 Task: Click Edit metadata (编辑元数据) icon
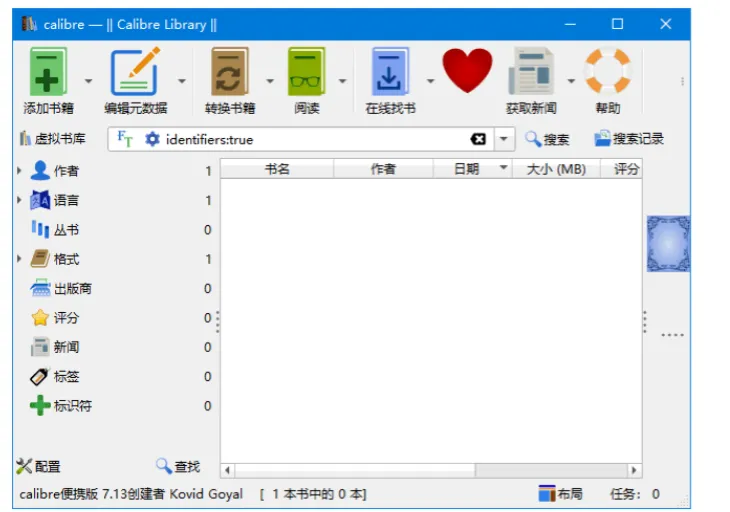coord(135,71)
